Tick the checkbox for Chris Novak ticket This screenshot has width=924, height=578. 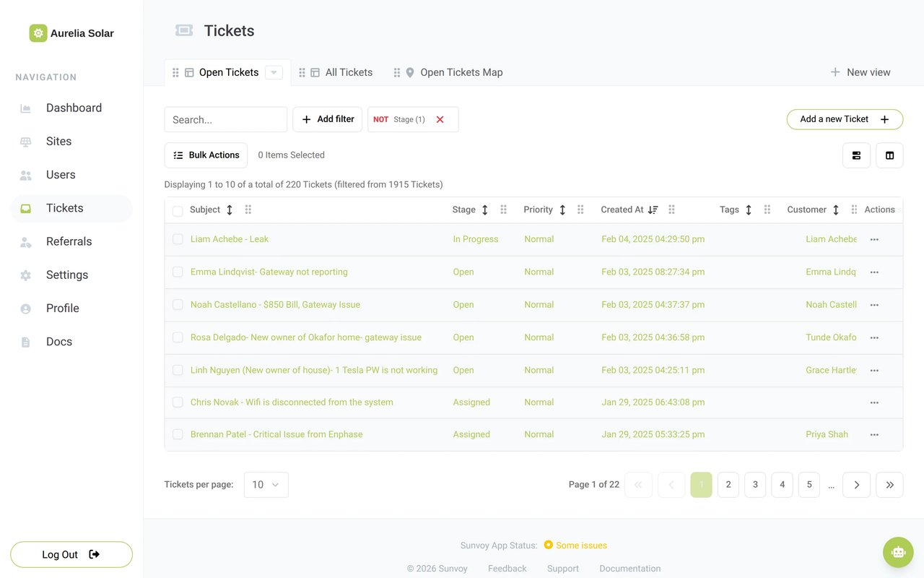click(x=178, y=402)
